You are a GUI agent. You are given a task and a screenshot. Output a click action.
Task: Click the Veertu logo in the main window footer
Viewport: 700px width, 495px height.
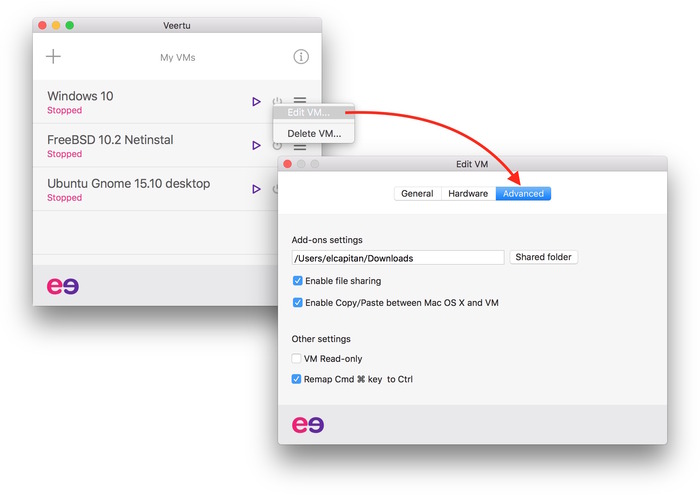[63, 286]
